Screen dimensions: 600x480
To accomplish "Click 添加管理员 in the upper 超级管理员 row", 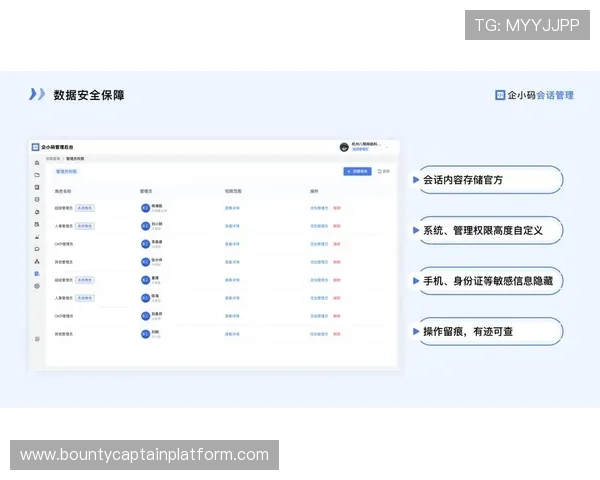I will [319, 208].
